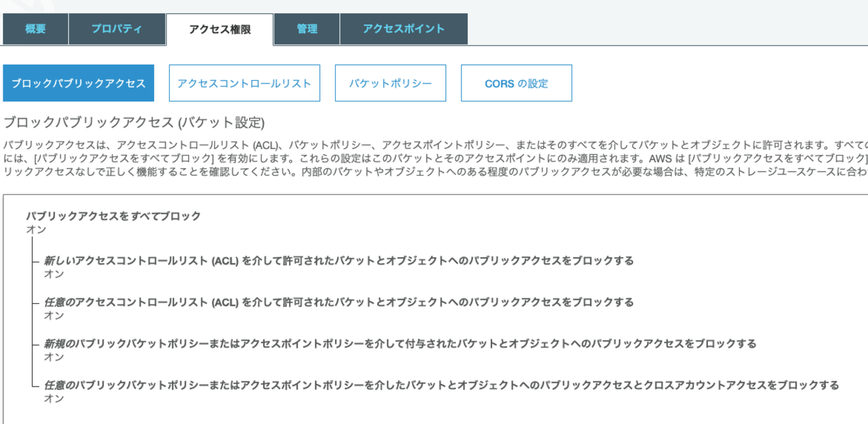Click the 新規のパブリックバケットポリシー setting text
The image size is (868, 424).
tap(401, 344)
